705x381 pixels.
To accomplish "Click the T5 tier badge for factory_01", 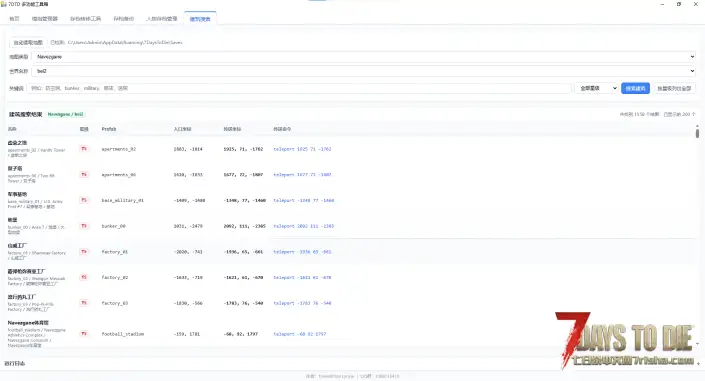I will [84, 251].
